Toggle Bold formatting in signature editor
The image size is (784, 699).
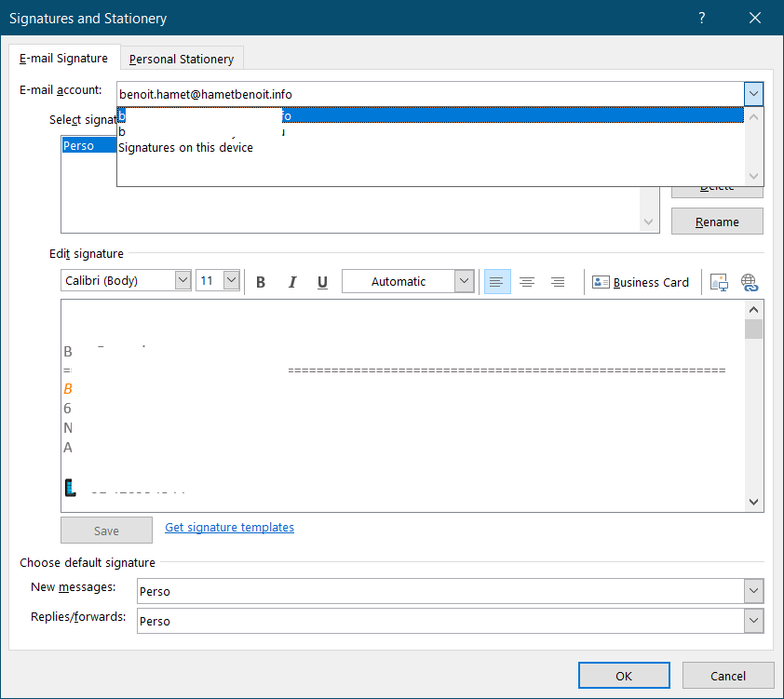pyautogui.click(x=261, y=282)
